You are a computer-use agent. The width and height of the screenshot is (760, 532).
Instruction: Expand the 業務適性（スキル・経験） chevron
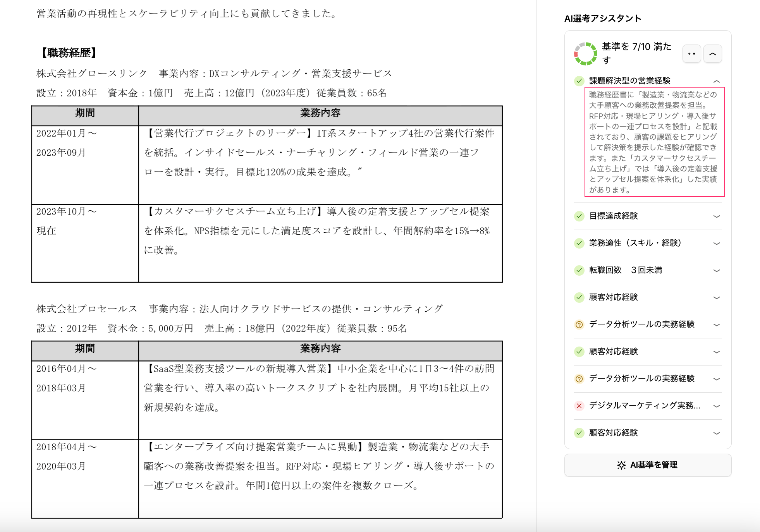[x=717, y=244]
